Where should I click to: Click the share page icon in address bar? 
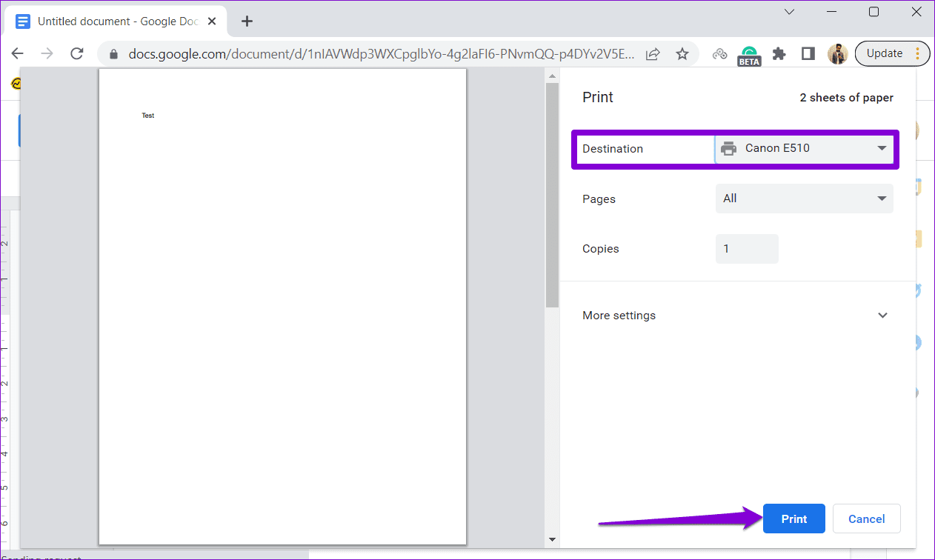coord(653,54)
